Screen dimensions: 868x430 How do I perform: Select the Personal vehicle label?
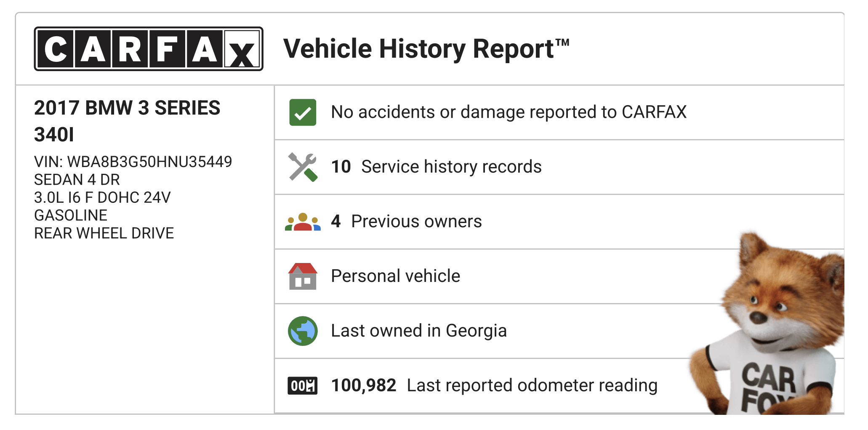395,276
